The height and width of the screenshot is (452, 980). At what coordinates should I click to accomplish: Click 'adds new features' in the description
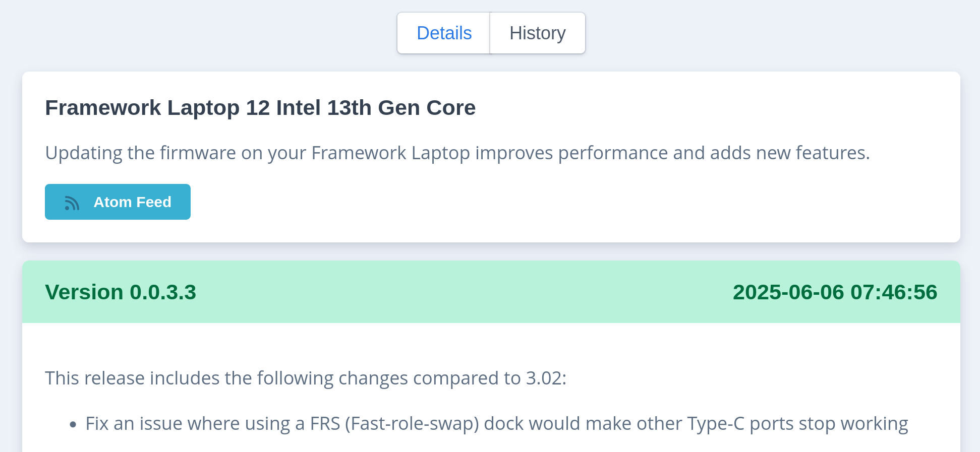pos(789,153)
